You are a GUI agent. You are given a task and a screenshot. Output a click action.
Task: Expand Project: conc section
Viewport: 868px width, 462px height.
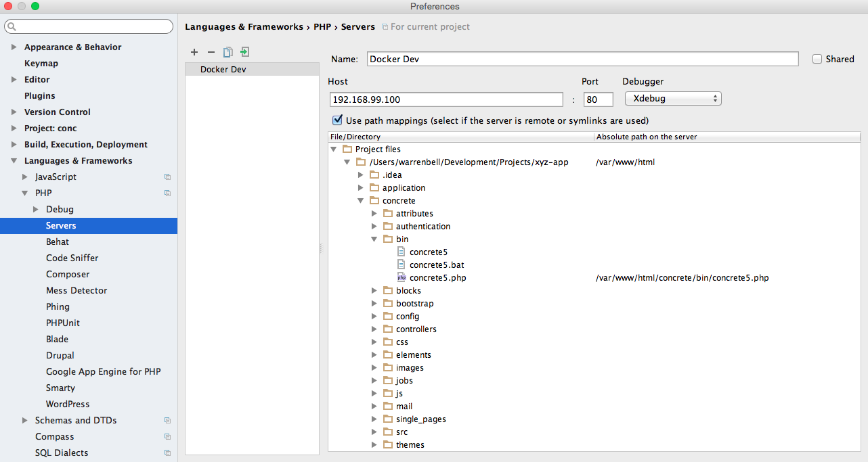tap(14, 129)
